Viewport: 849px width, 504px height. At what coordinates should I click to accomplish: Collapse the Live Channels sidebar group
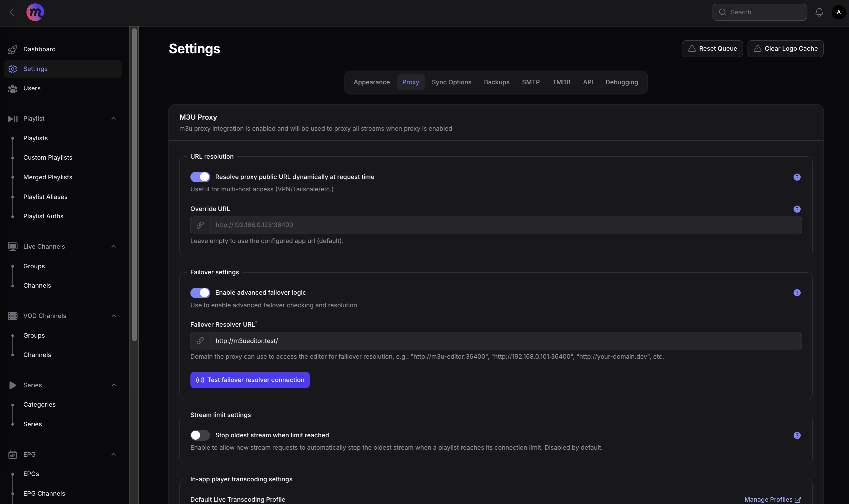114,247
